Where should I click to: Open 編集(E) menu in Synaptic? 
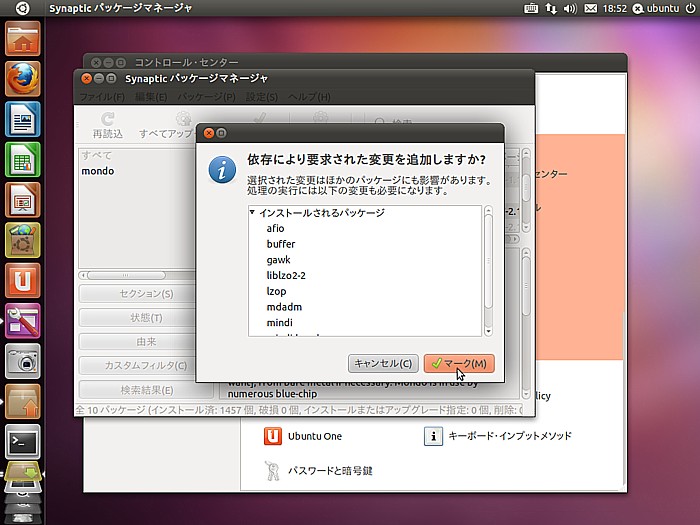(151, 97)
